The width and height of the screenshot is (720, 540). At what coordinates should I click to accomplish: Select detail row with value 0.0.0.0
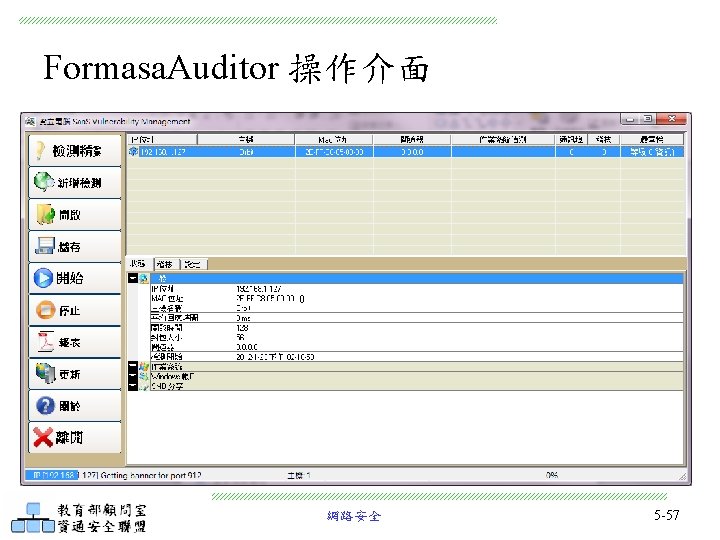pos(416,347)
